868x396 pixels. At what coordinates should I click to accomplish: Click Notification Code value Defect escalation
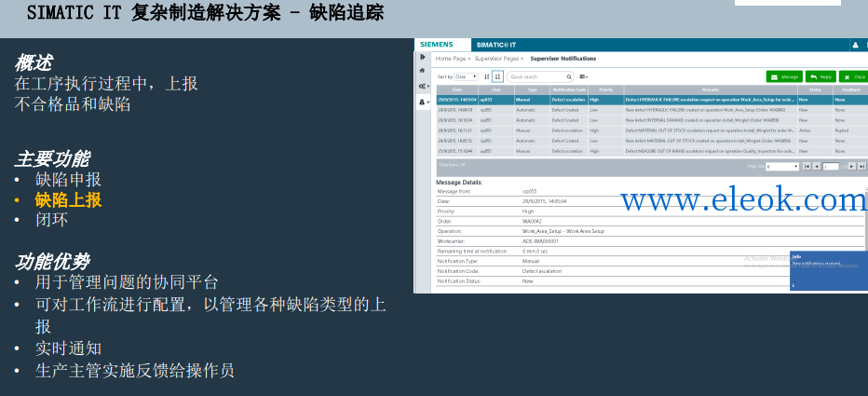pos(542,271)
